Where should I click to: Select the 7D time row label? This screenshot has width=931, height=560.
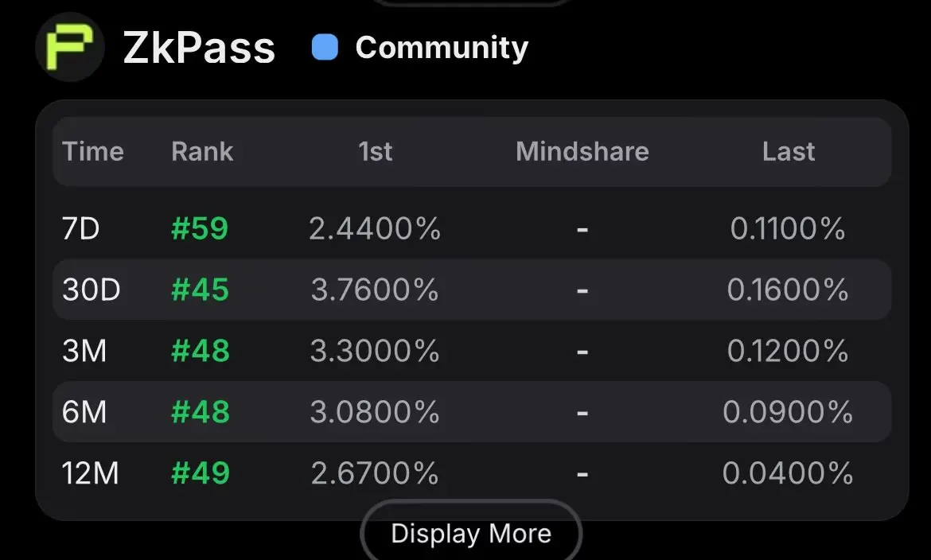pyautogui.click(x=80, y=228)
